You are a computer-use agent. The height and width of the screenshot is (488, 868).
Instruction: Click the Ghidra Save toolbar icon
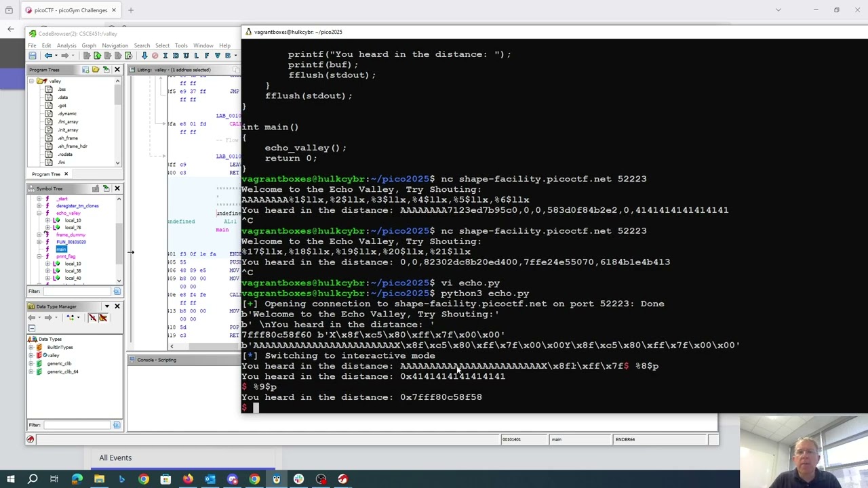coord(33,56)
